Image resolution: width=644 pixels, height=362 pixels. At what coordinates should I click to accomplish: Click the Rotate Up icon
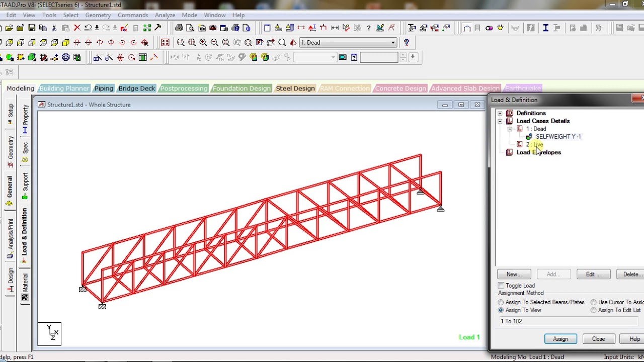[77, 43]
